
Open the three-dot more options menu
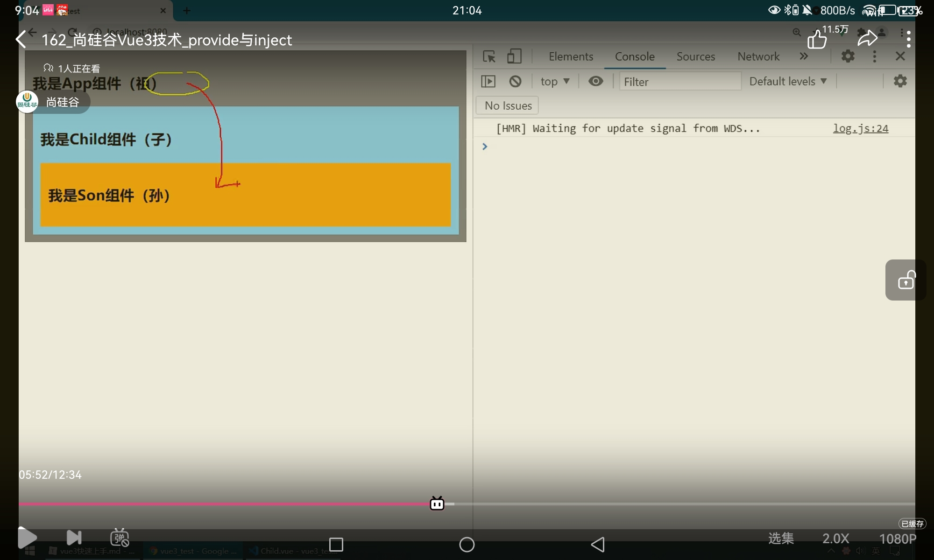(x=908, y=39)
